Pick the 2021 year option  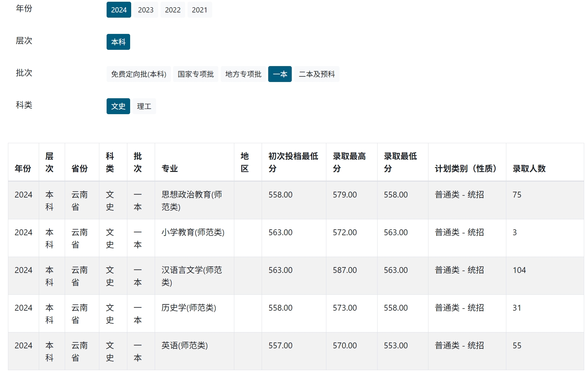pyautogui.click(x=200, y=10)
